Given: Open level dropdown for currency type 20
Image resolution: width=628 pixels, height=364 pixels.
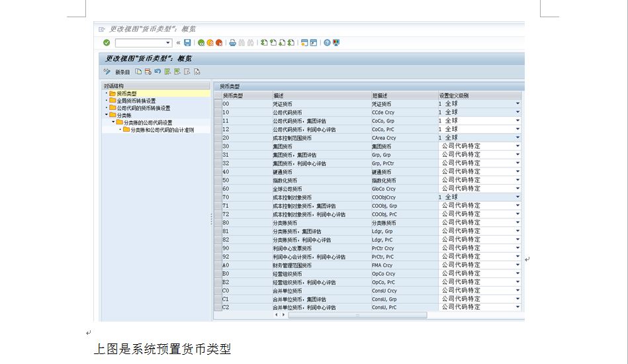Looking at the screenshot, I should point(517,138).
